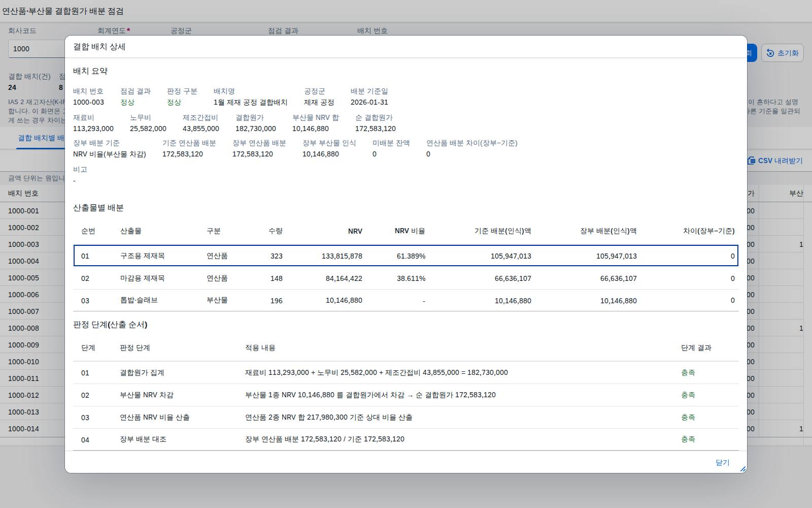
Task: Select the 연산품 NRV 비율 산출 step row
Action: click(x=406, y=418)
